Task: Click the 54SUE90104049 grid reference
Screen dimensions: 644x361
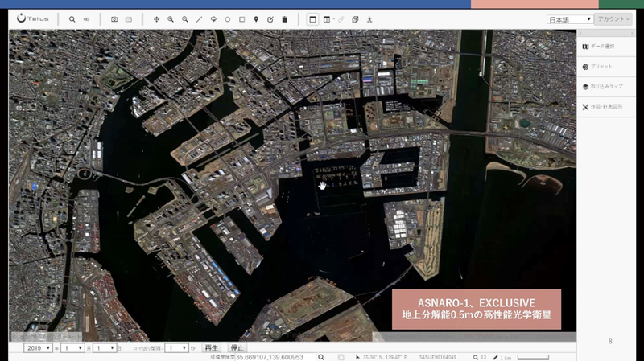Action: click(x=437, y=357)
